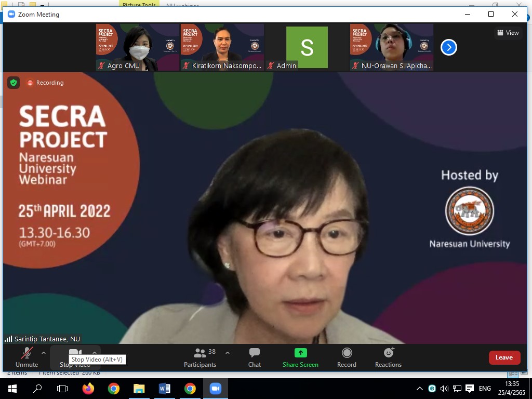The width and height of the screenshot is (532, 399).
Task: Unmute the microphone in Zoom
Action: 26,357
